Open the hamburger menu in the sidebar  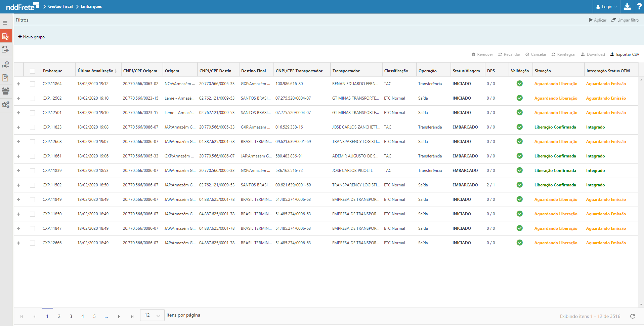[x=5, y=23]
